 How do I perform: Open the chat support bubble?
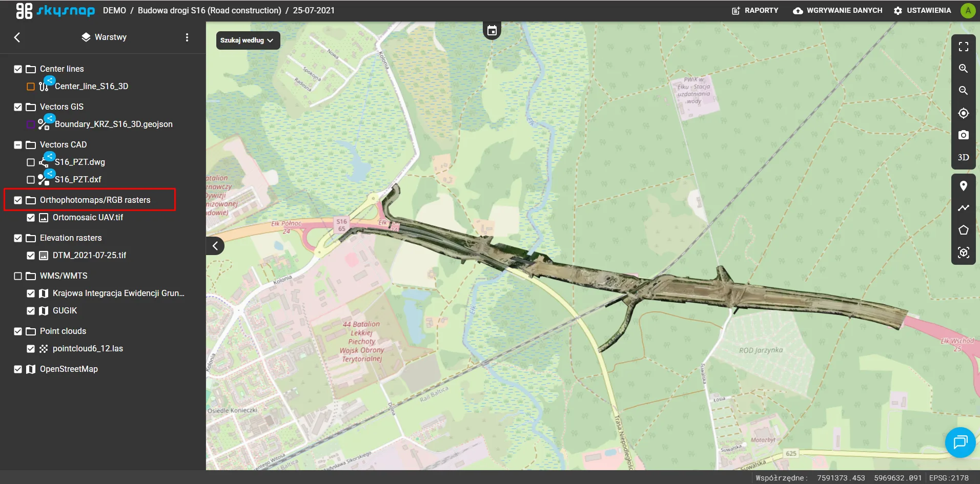tap(959, 442)
